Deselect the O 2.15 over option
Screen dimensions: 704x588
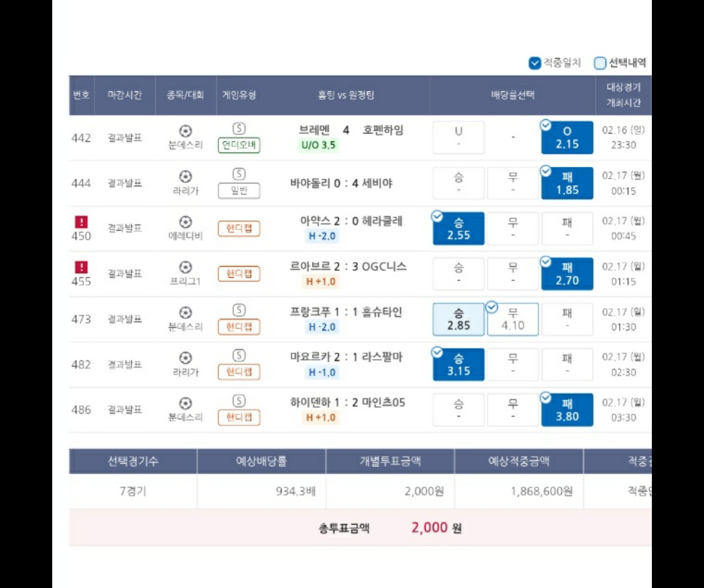[567, 138]
